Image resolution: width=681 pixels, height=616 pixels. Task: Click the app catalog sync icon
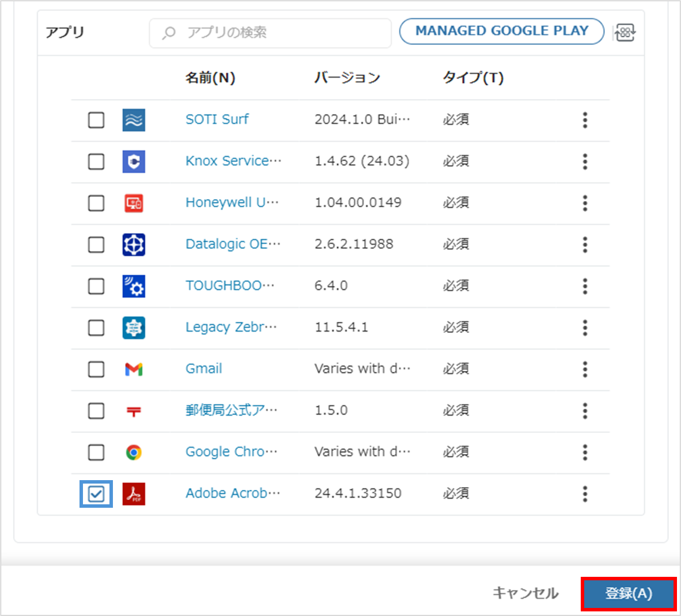click(x=626, y=33)
